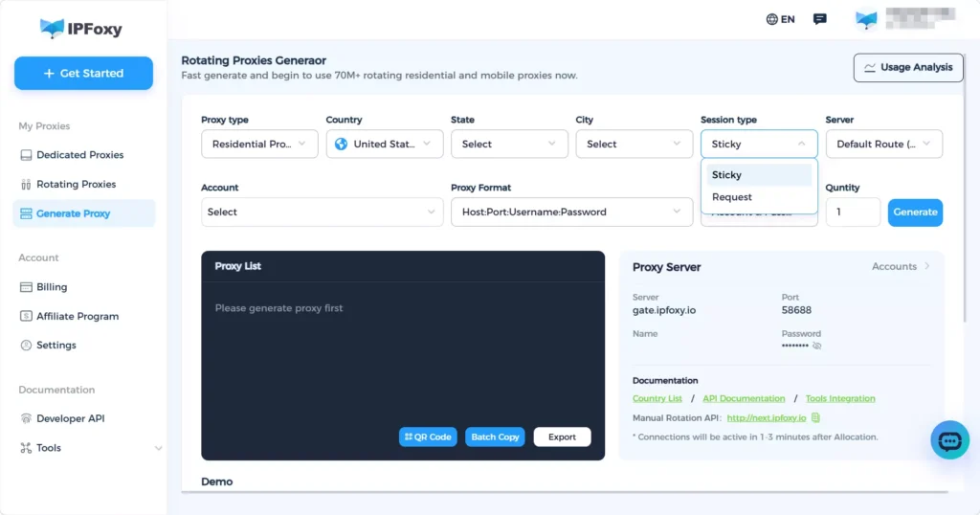This screenshot has width=980, height=515.
Task: Open QR Code for proxy list
Action: pos(428,437)
